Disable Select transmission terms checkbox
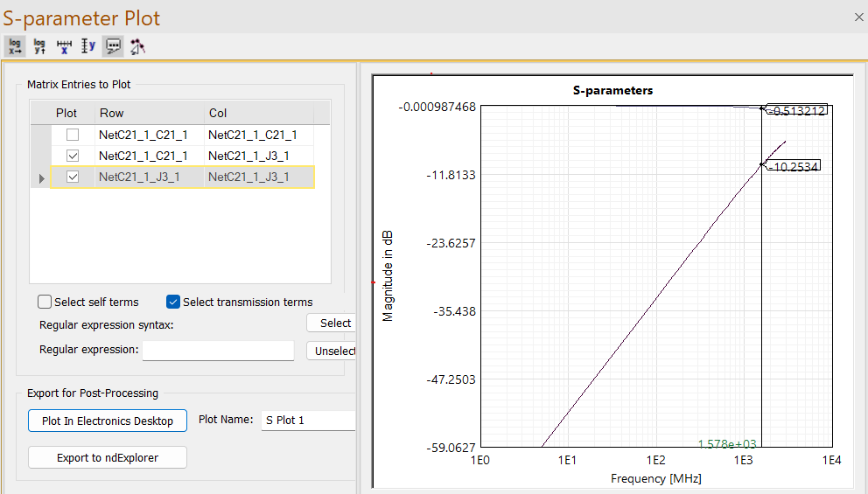This screenshot has height=494, width=868. tap(172, 302)
